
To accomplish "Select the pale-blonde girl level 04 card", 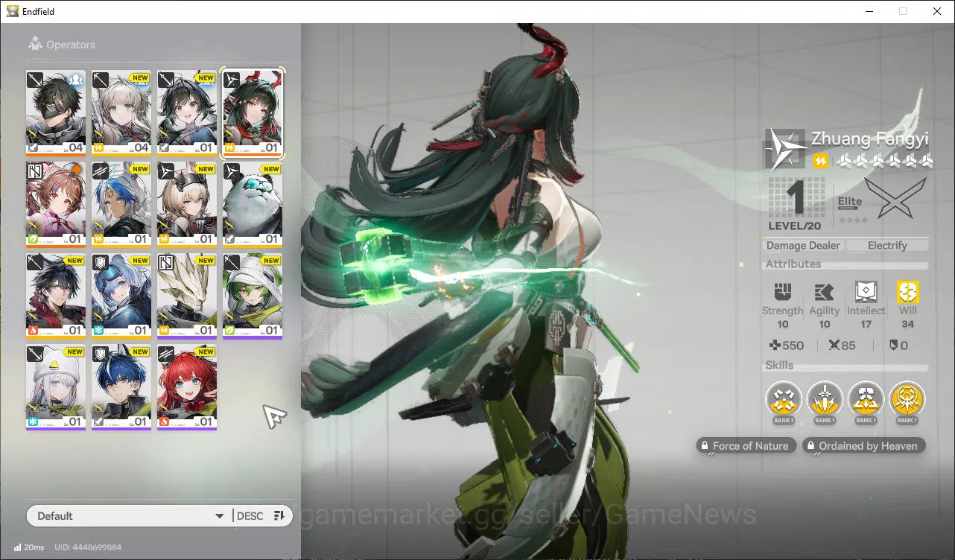I will tap(121, 112).
